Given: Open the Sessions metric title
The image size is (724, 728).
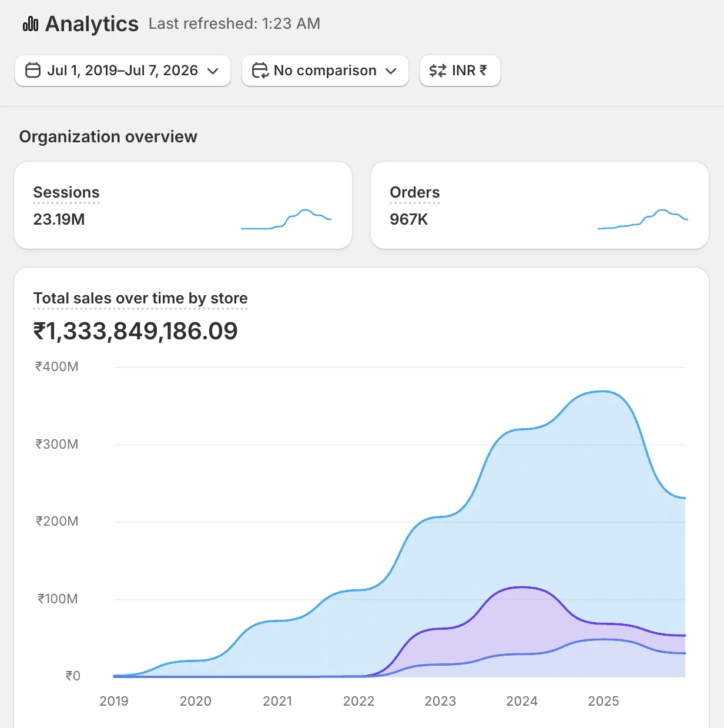Looking at the screenshot, I should point(66,192).
